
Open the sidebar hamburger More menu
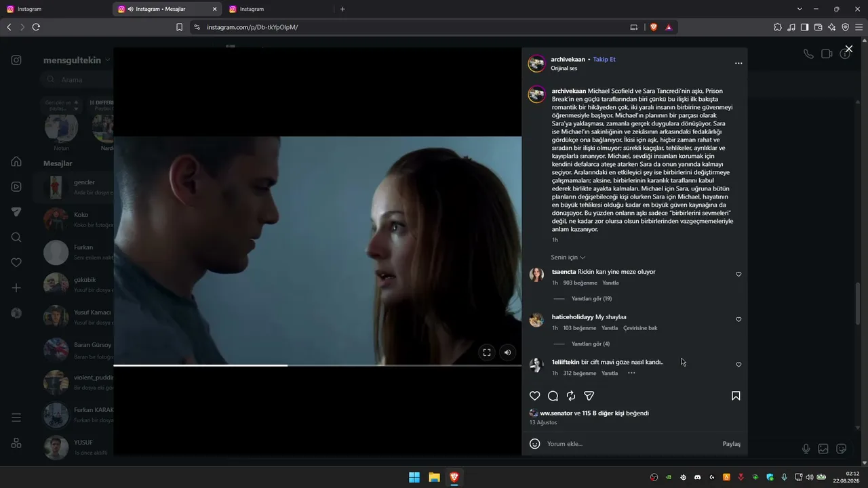click(16, 418)
